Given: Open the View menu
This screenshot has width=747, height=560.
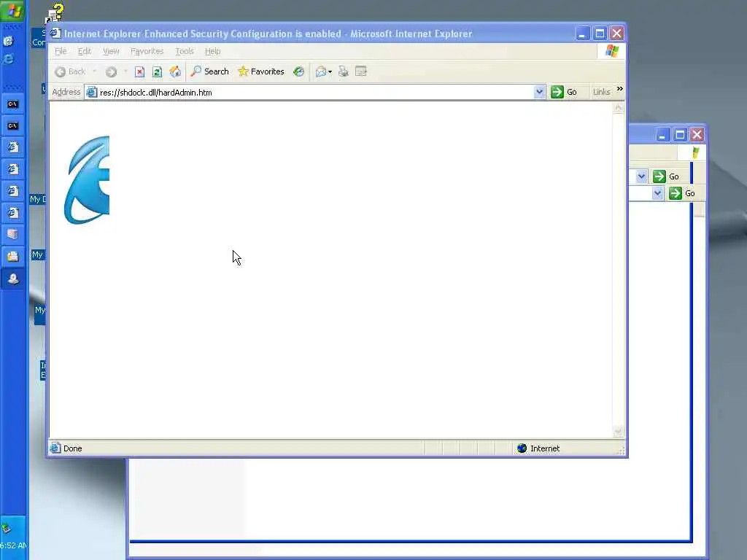Looking at the screenshot, I should [x=111, y=51].
